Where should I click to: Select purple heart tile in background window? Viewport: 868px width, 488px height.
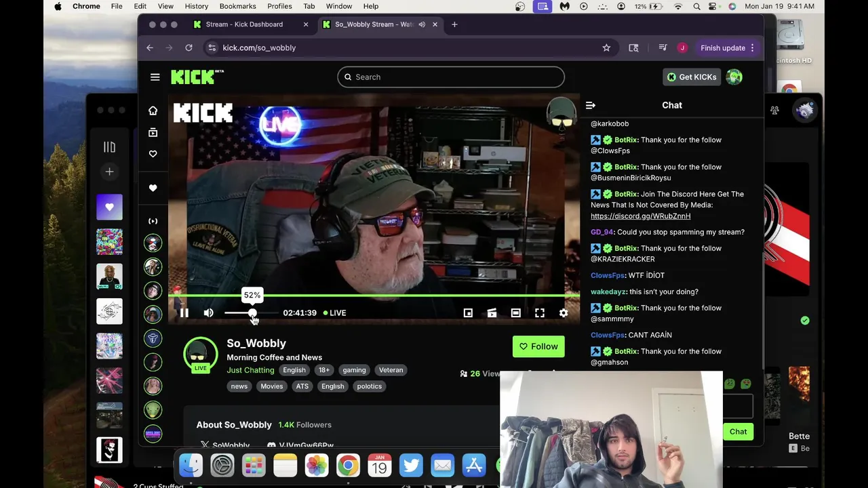[109, 207]
